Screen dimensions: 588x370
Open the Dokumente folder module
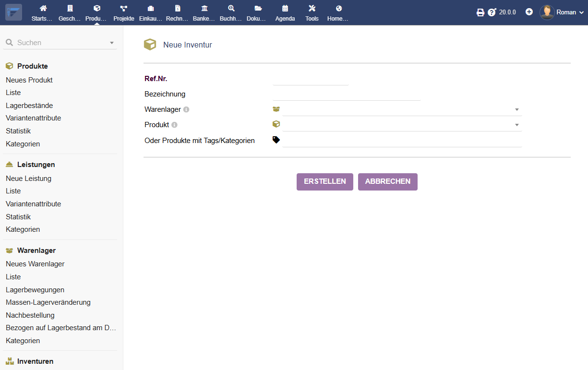pos(258,12)
